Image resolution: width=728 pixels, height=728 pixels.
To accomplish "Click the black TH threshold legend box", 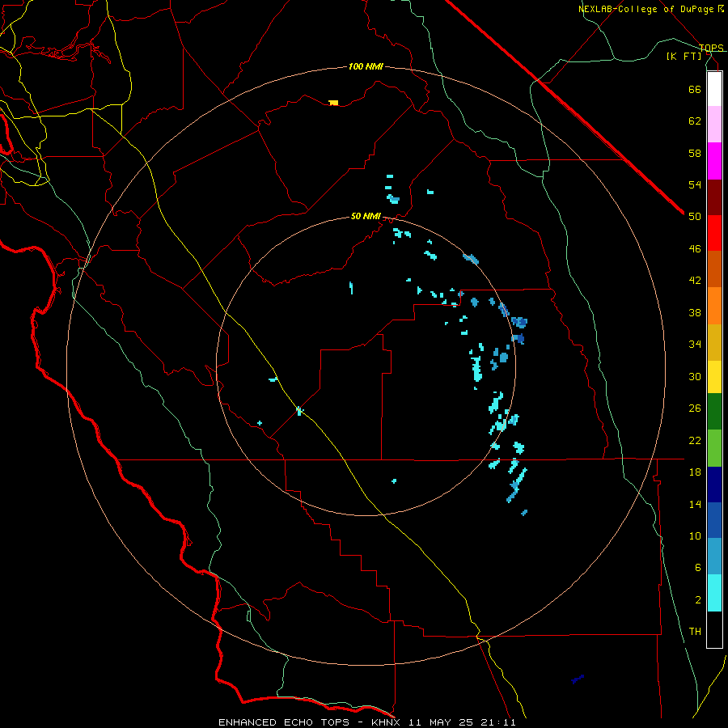I will (714, 629).
